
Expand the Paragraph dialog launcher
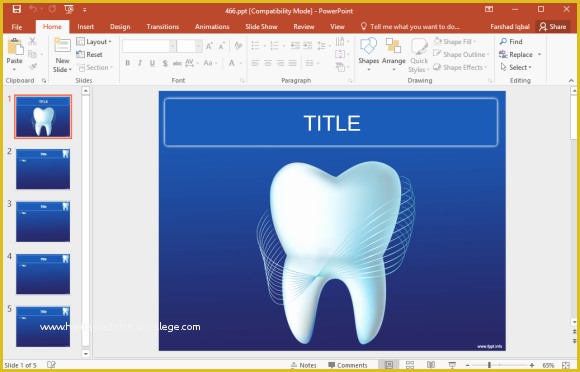click(x=350, y=81)
